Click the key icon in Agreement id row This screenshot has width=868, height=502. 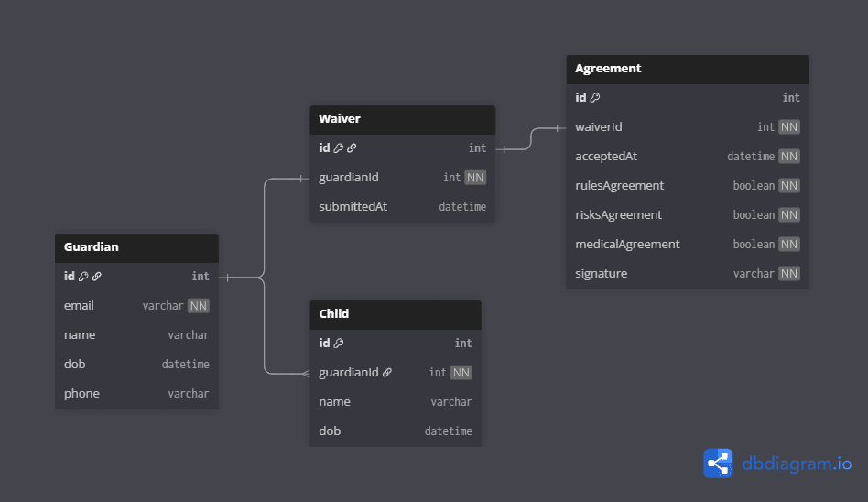pos(595,98)
